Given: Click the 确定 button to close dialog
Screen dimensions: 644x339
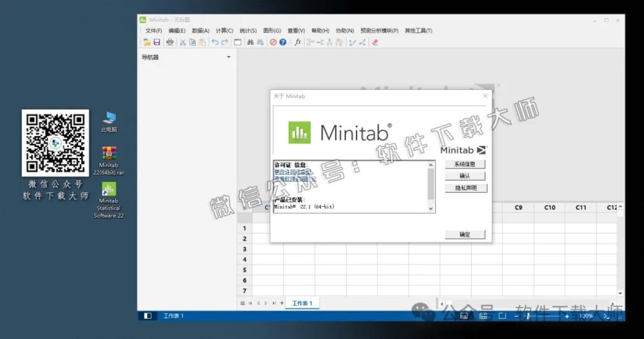Looking at the screenshot, I should click(465, 235).
